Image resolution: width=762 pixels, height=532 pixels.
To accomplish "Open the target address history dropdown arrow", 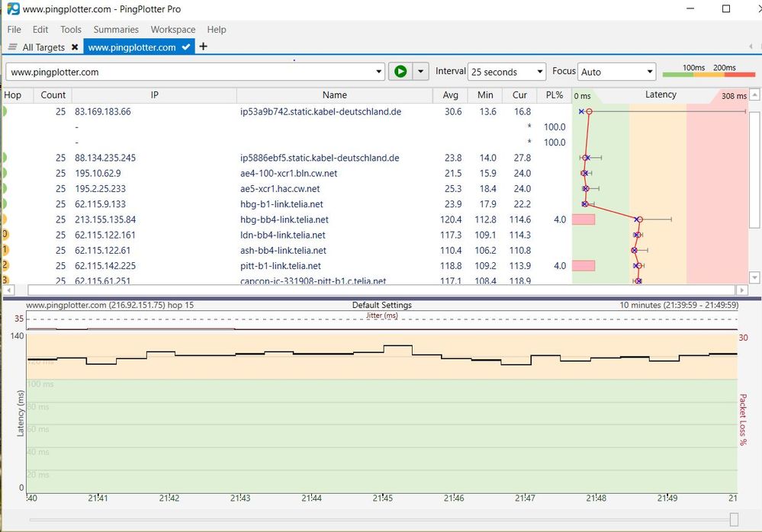I will click(x=379, y=72).
